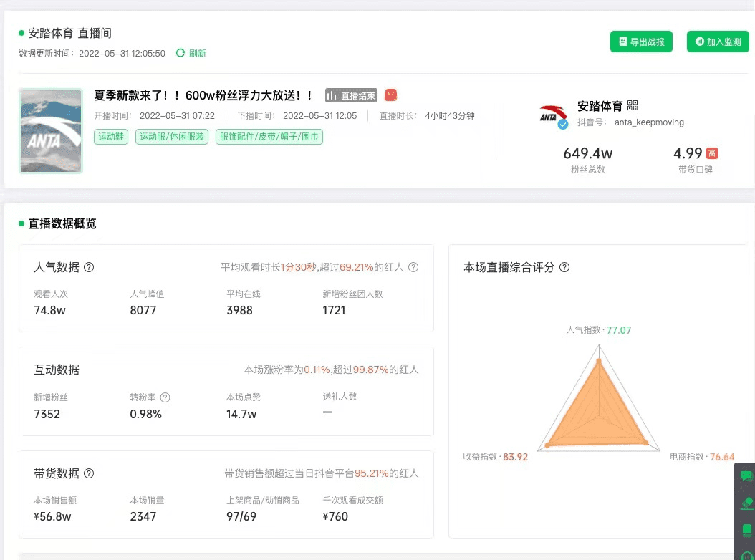Image resolution: width=755 pixels, height=560 pixels.
Task: Click the 人气指数 77.07 label
Action: tap(599, 330)
